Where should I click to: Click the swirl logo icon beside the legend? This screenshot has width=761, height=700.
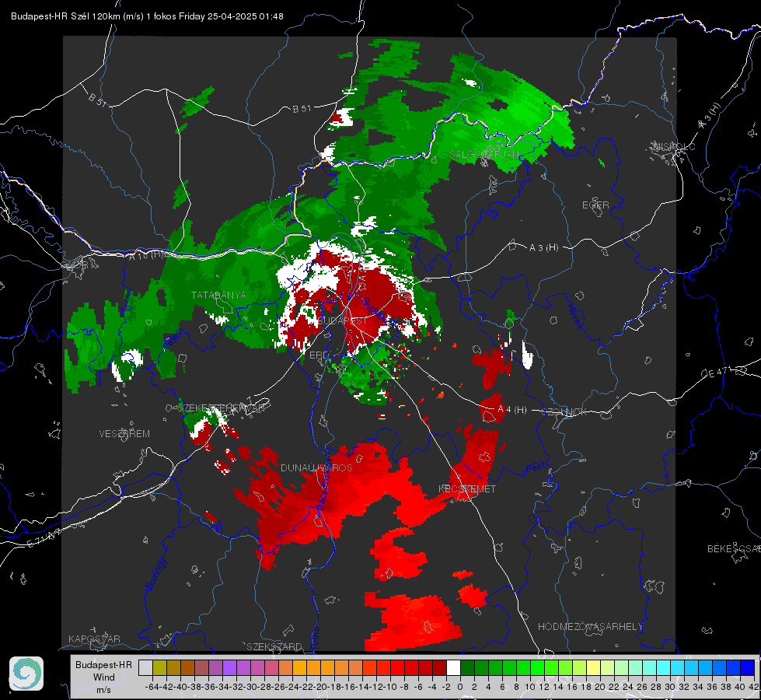26,674
